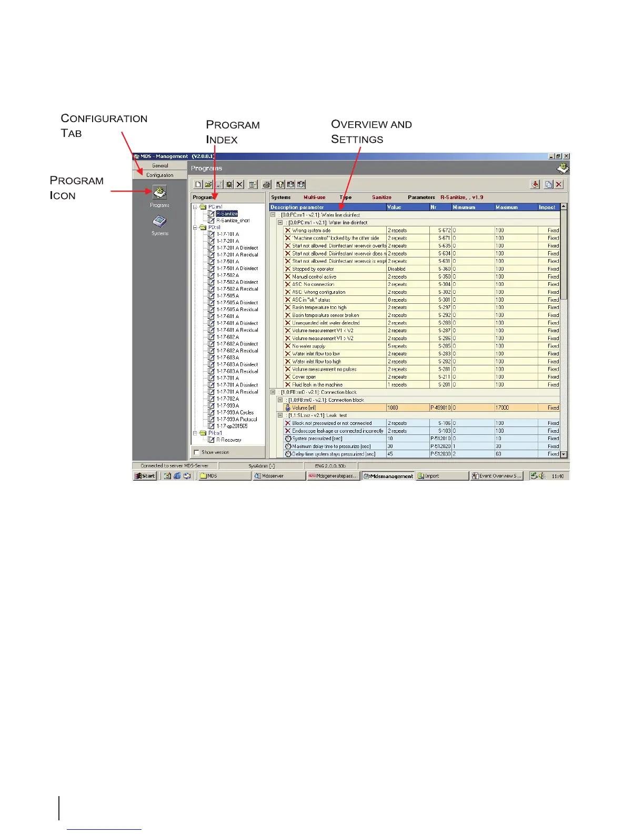
Task: Click the parameter list scroll-up arrow
Action: [x=564, y=207]
